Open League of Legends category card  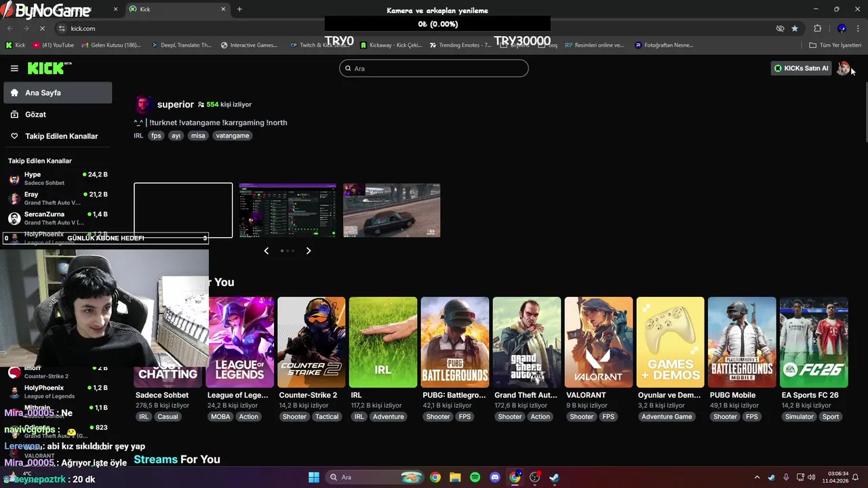240,342
